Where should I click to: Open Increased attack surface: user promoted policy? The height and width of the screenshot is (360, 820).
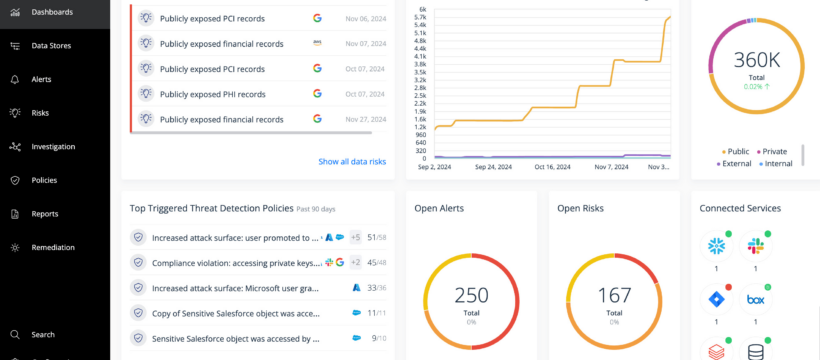pyautogui.click(x=258, y=238)
